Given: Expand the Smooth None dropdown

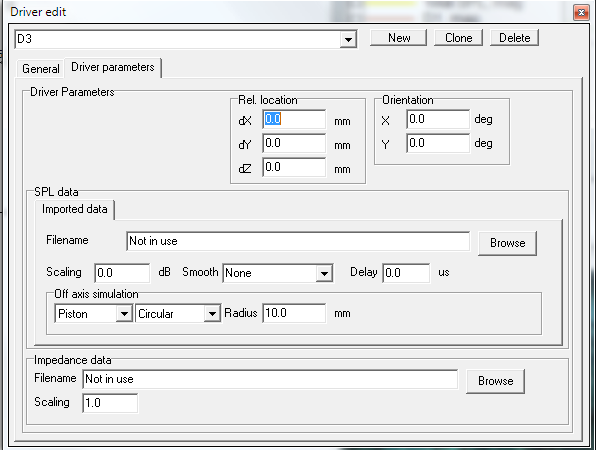Looking at the screenshot, I should pyautogui.click(x=324, y=273).
